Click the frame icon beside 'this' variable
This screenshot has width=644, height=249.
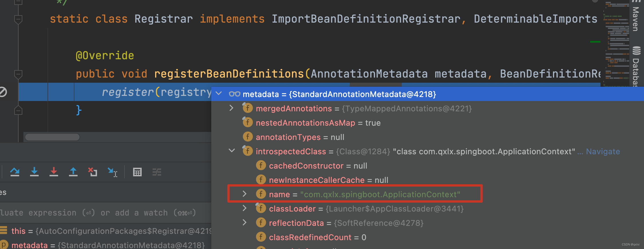tap(3, 230)
